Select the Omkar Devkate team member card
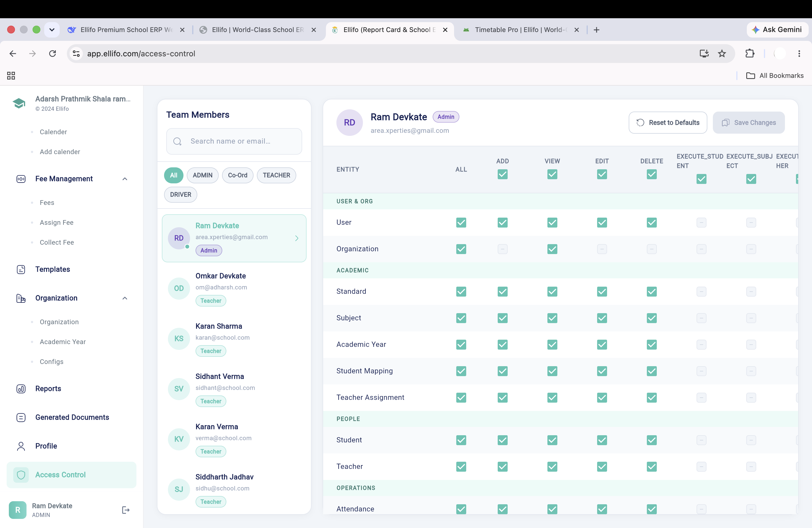The height and width of the screenshot is (528, 812). (x=234, y=289)
